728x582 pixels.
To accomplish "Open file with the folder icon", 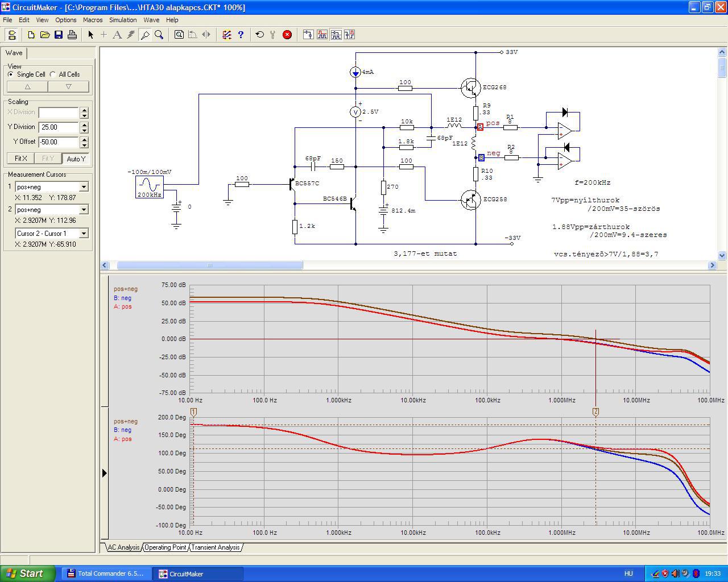I will [45, 35].
